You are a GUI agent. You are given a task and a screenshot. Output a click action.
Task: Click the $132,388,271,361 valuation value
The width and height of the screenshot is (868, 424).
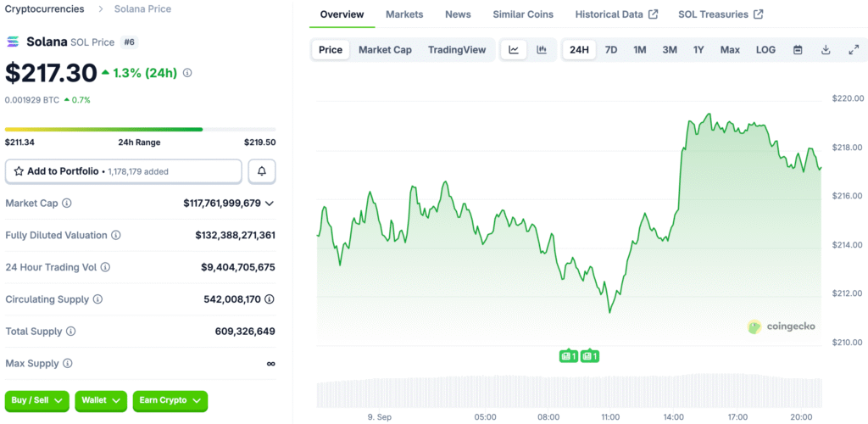236,235
